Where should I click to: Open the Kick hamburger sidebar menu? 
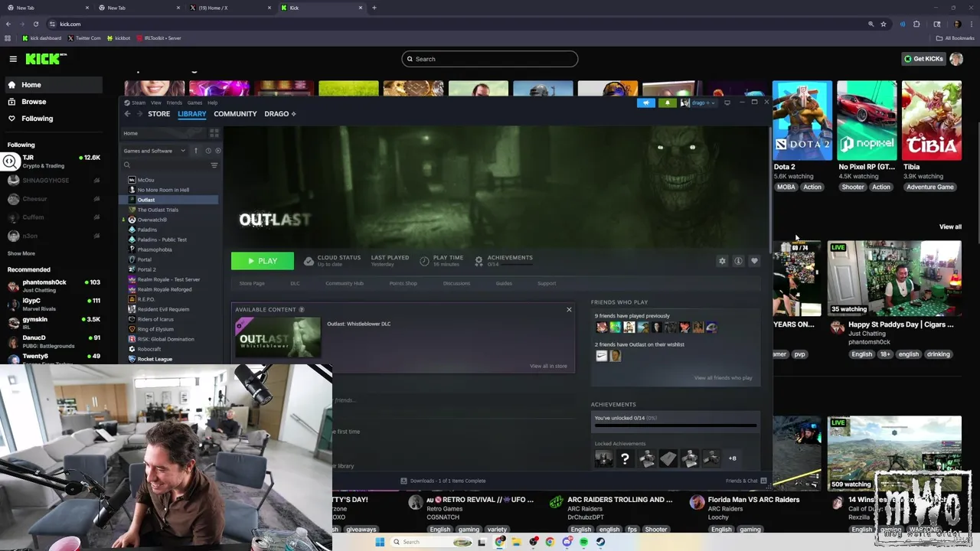[13, 59]
